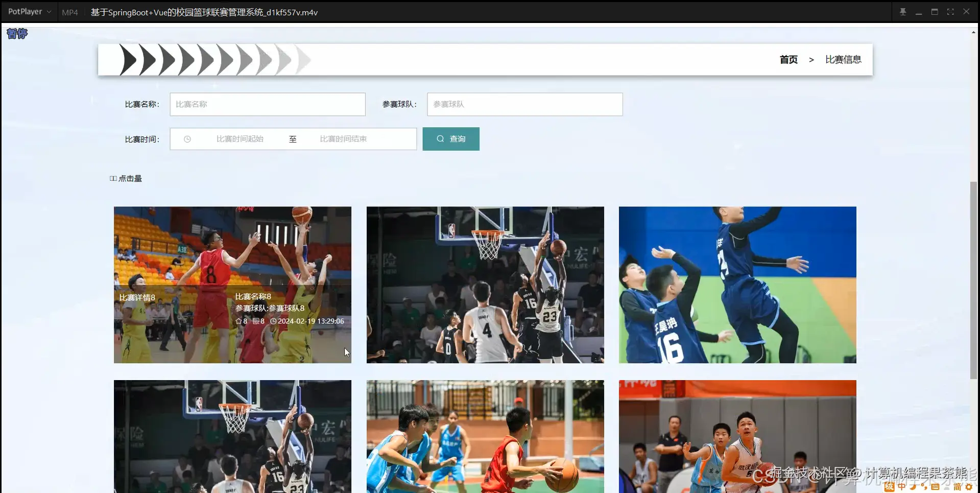Screen dimensions: 980x493
Task: Toggle the 中 Chinese input mode icon
Action: click(x=901, y=487)
